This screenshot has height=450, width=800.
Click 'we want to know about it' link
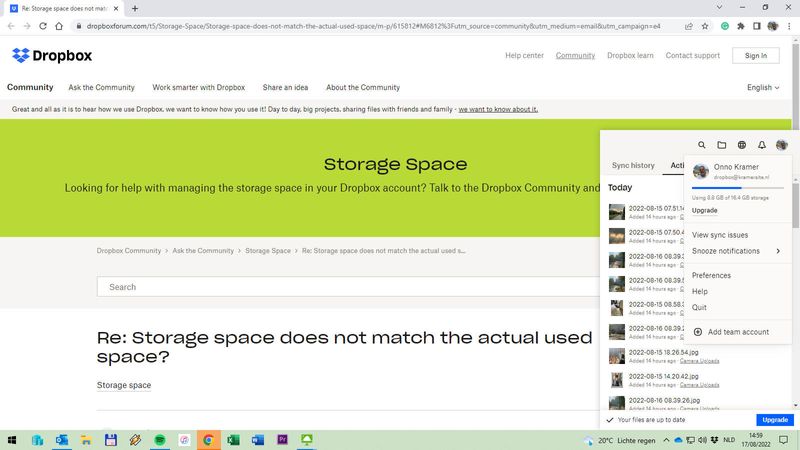click(498, 109)
